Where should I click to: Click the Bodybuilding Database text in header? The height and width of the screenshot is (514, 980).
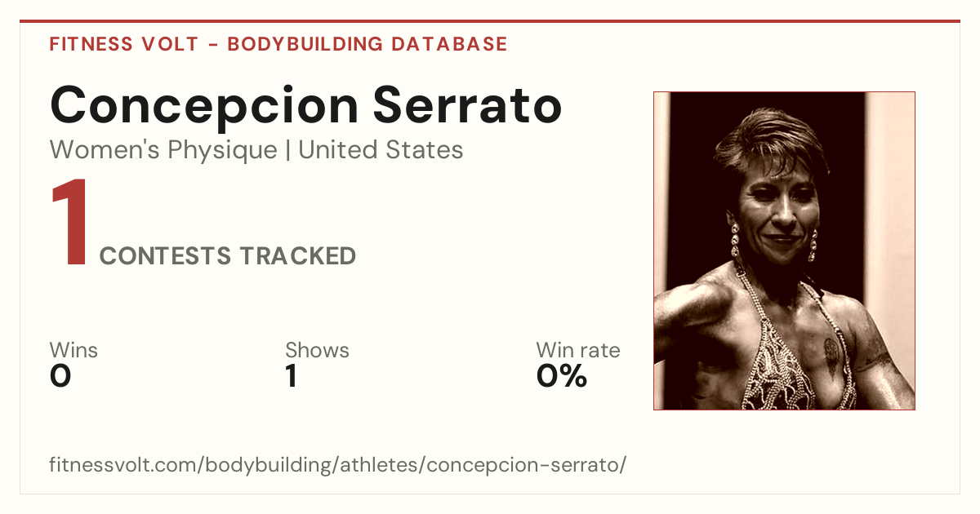tap(367, 44)
